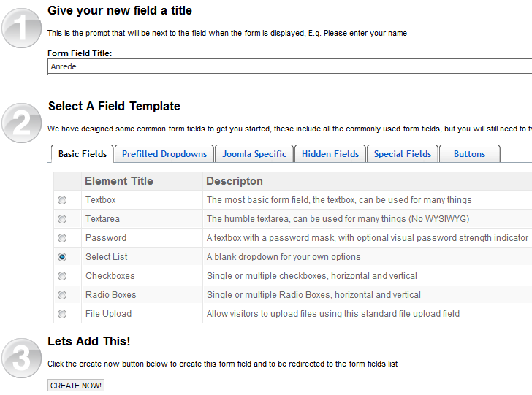Viewport: 532px width, 395px height.
Task: Select the Textbox radio button
Action: [62, 200]
